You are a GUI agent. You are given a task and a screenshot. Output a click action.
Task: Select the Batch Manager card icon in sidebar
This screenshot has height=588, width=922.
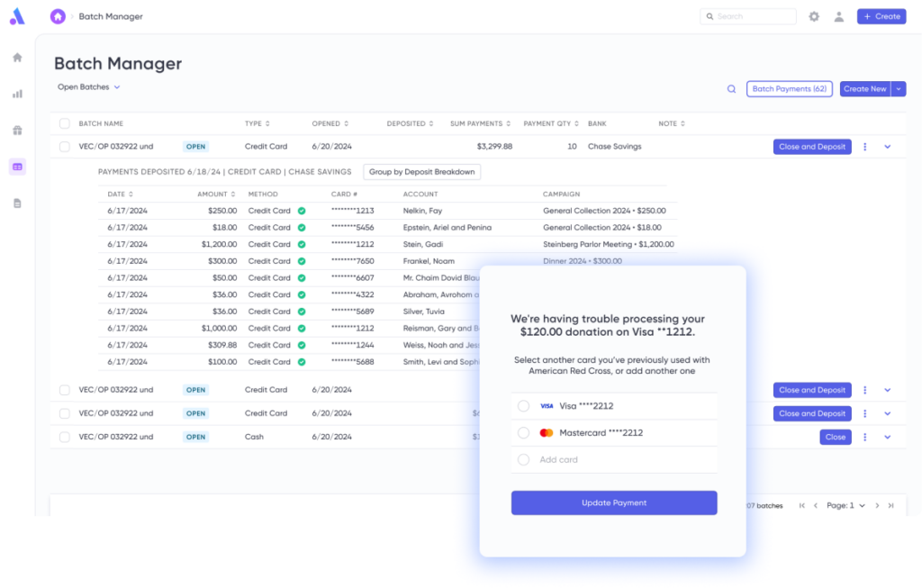tap(16, 166)
